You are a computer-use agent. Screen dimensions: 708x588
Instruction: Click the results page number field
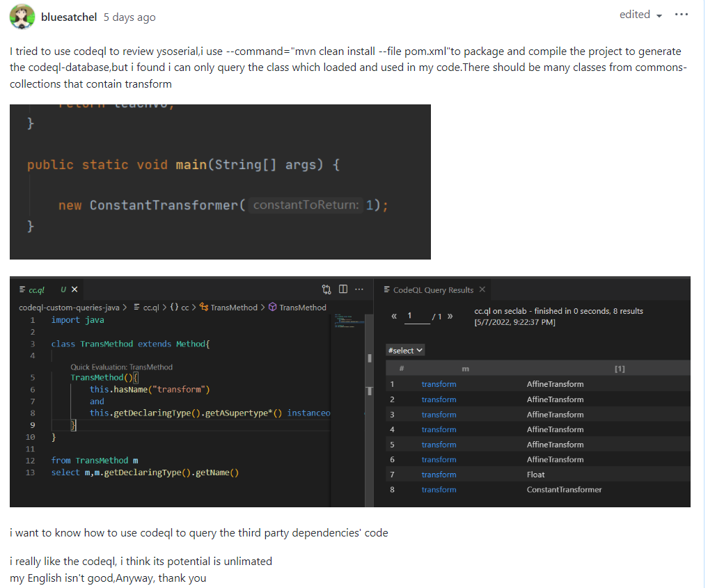(x=417, y=317)
